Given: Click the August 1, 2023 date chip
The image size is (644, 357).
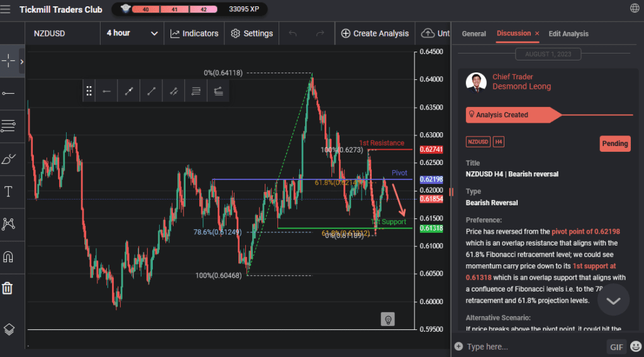Looking at the screenshot, I should (548, 54).
